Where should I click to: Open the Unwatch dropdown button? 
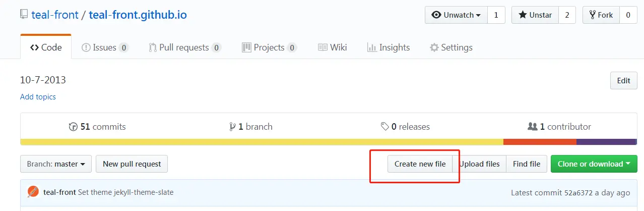tap(456, 15)
